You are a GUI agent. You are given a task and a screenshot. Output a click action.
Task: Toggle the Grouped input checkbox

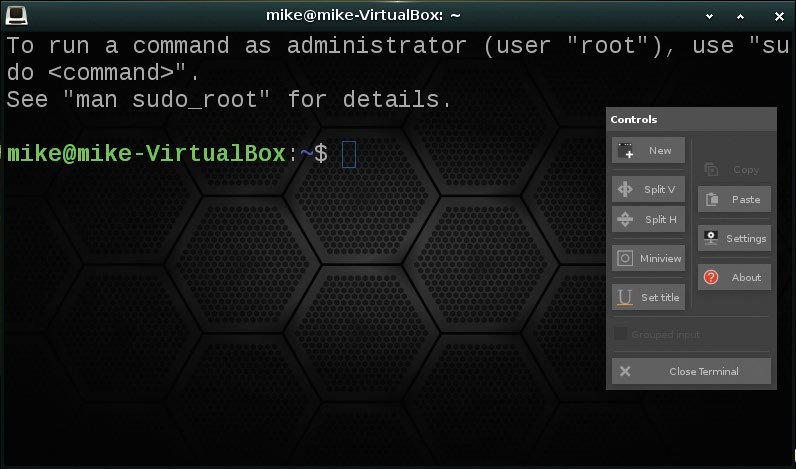pyautogui.click(x=620, y=334)
